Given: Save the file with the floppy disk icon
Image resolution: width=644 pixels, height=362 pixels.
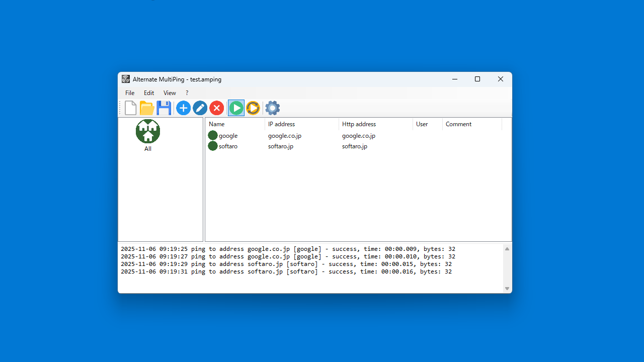Looking at the screenshot, I should coord(164,108).
